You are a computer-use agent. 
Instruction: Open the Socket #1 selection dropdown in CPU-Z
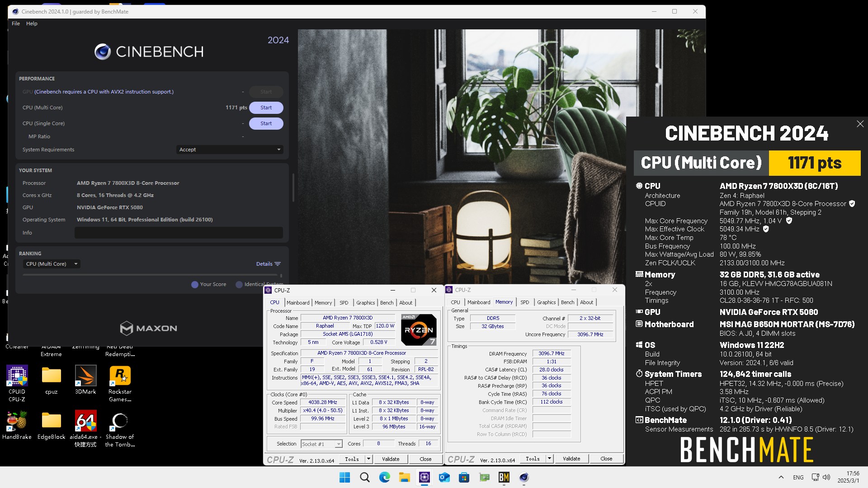point(321,444)
